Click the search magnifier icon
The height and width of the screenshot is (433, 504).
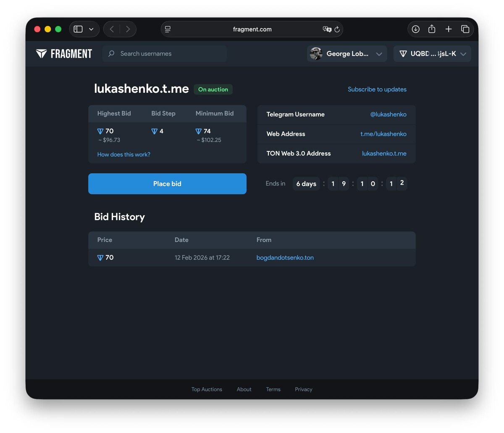(111, 54)
